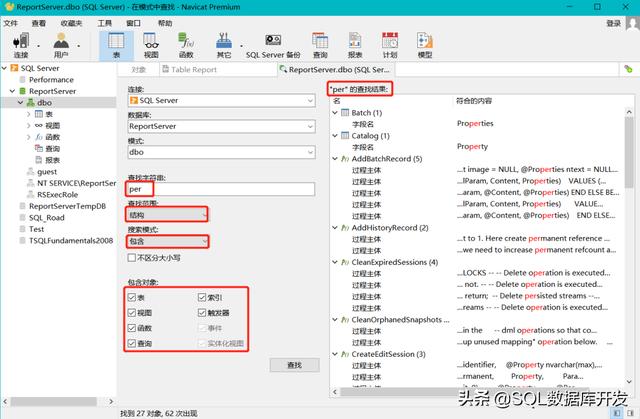Collapse the AddBatchRecord (5) result group
This screenshot has height=419, width=640.
point(335,158)
